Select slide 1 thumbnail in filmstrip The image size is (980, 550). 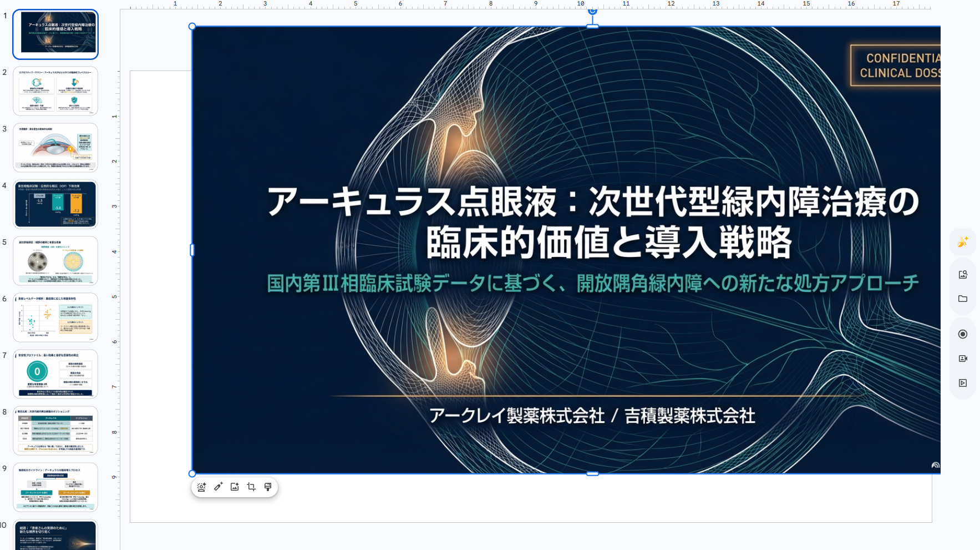click(55, 34)
